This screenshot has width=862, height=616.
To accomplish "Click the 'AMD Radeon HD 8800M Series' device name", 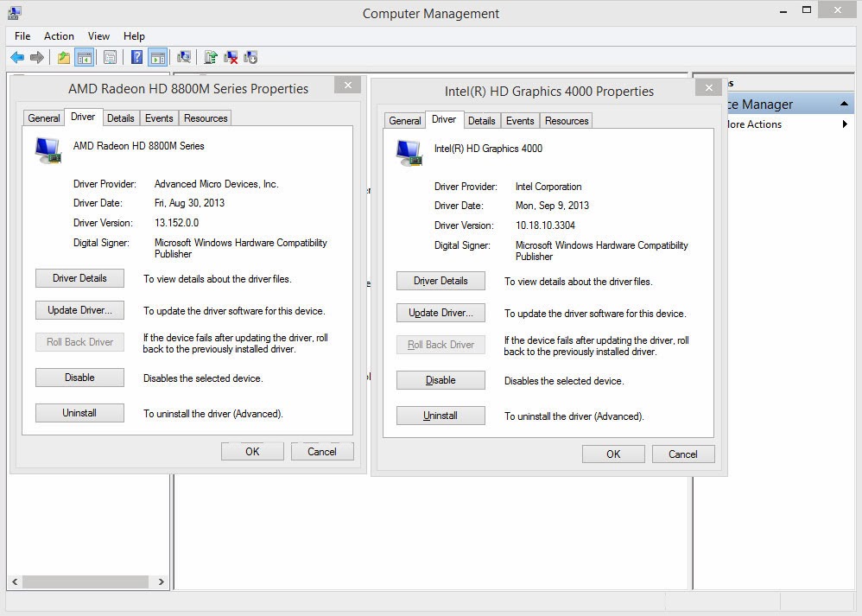I will [138, 146].
